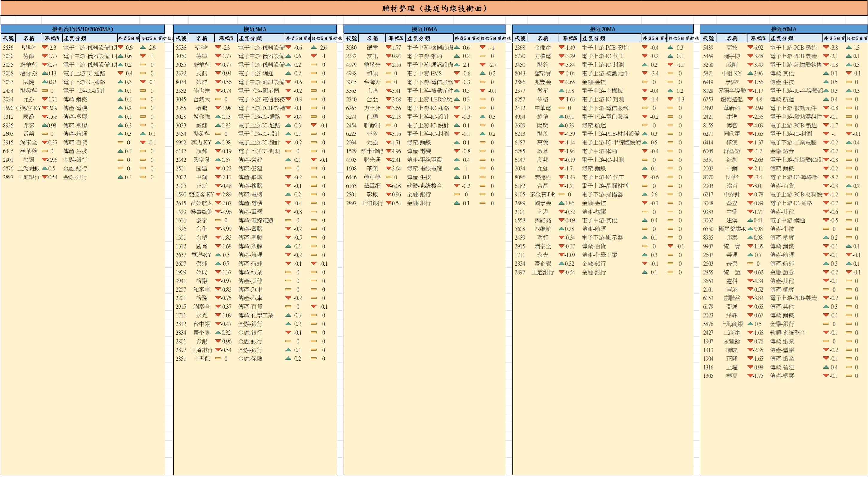Click the orange title banner 腫材整理
The image size is (868, 477).
(434, 8)
